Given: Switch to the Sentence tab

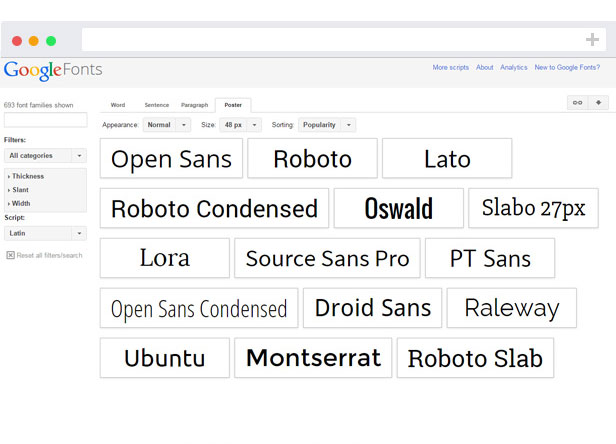Looking at the screenshot, I should (156, 105).
